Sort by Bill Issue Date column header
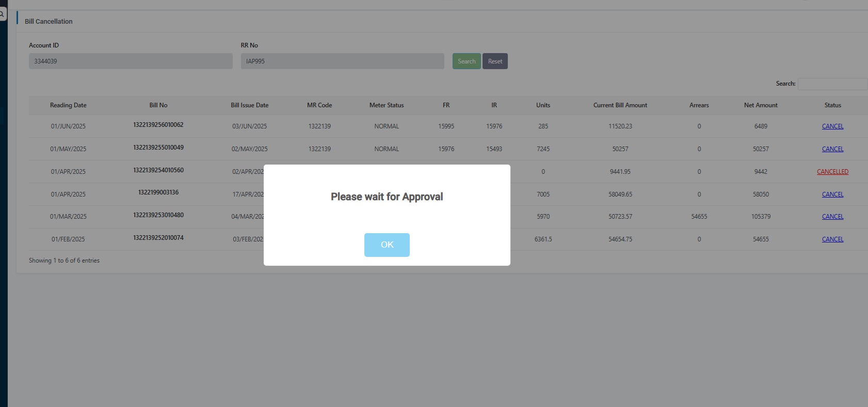Image resolution: width=868 pixels, height=407 pixels. [250, 105]
